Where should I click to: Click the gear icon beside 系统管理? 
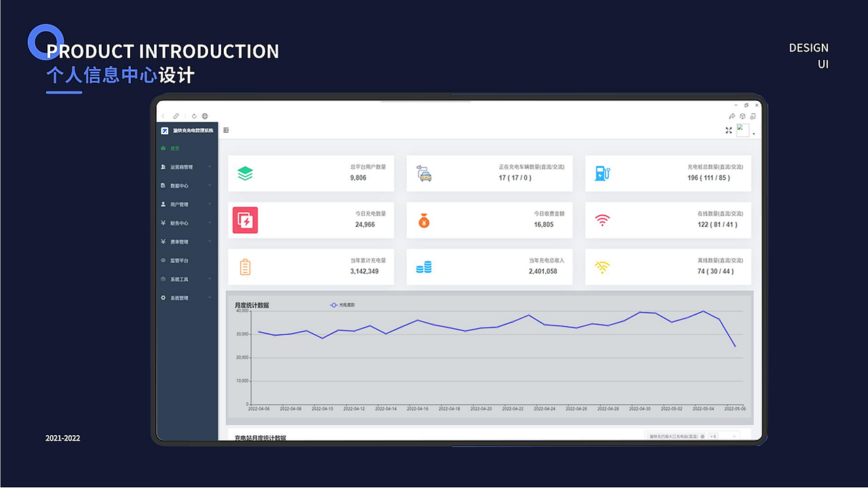click(x=163, y=298)
